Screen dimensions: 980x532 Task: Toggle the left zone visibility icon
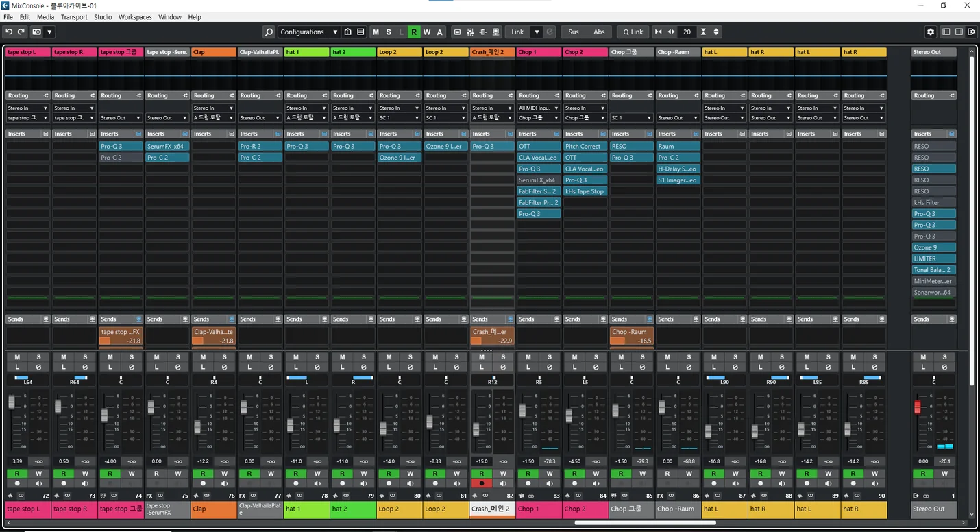coord(946,32)
